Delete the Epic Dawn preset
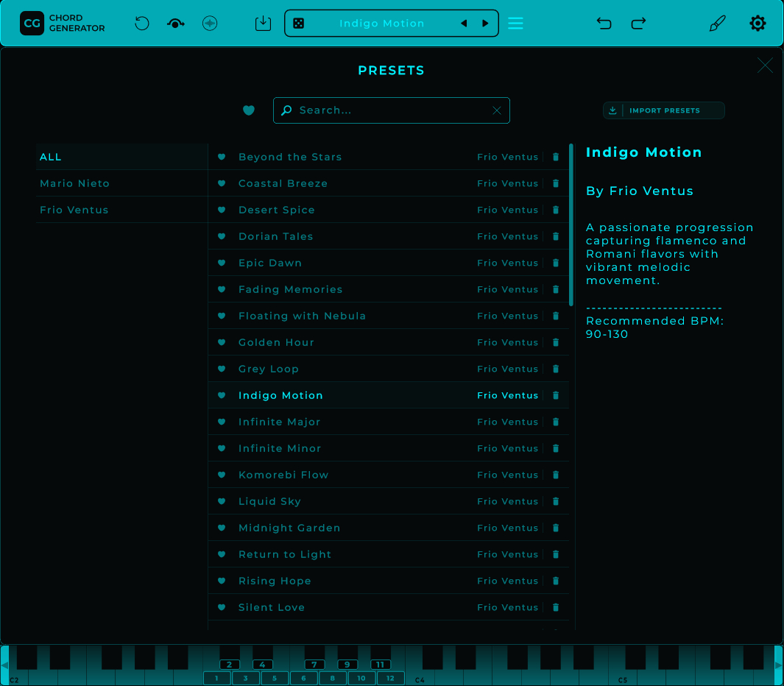784x686 pixels. [x=556, y=263]
